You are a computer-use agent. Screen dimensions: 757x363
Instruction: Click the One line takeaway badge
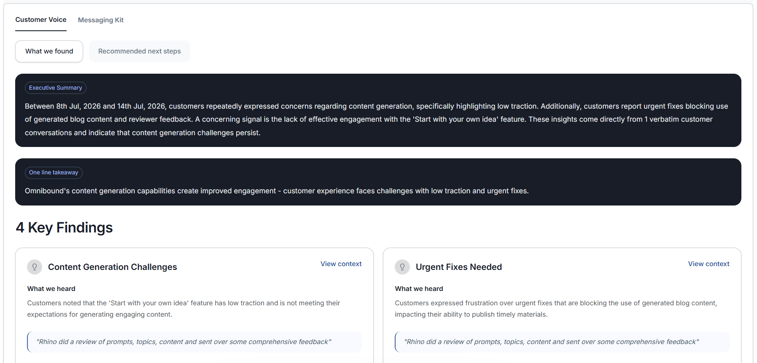(54, 172)
